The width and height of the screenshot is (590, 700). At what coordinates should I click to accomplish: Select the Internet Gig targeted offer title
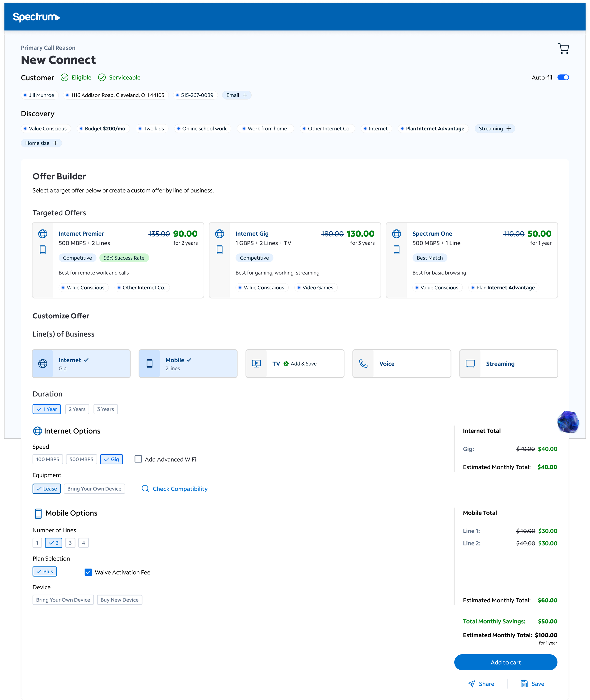[252, 234]
